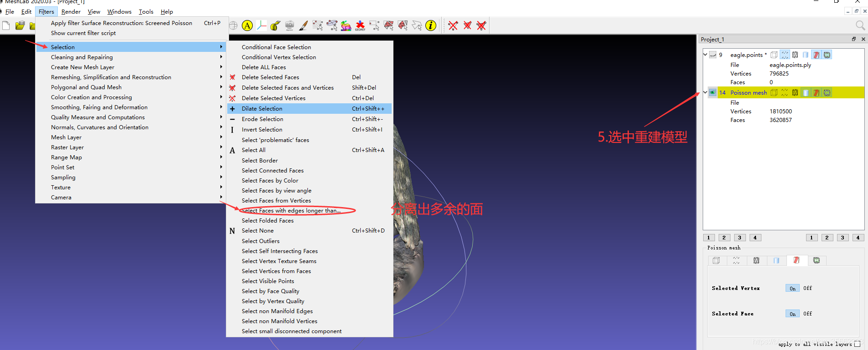Screen dimensions: 868x350
Task: Click Selected Vertex On button
Action: [x=792, y=288]
